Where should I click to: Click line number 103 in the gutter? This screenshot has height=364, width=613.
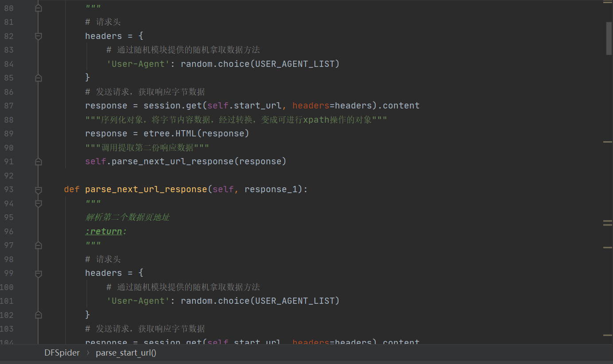pyautogui.click(x=7, y=329)
